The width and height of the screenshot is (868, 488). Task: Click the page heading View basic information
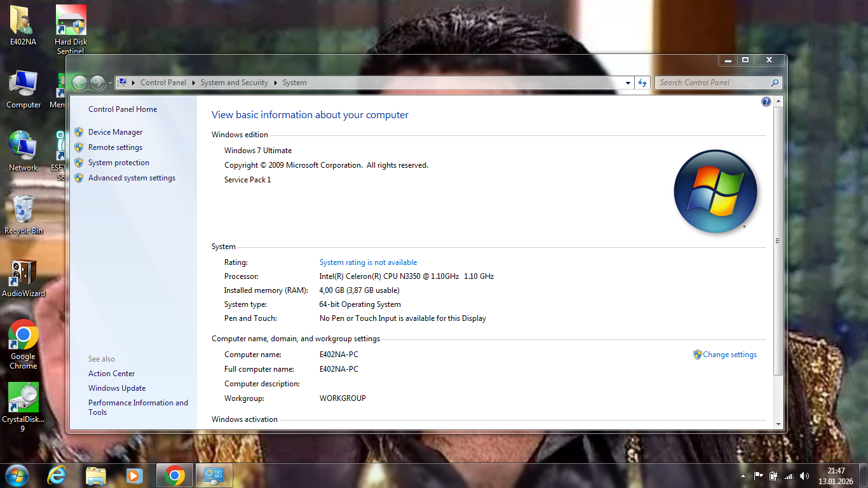point(310,115)
